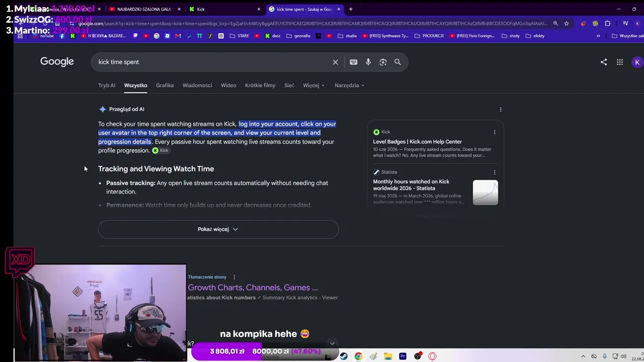Image resolution: width=644 pixels, height=362 pixels.
Task: Open Opera GX from the taskbar
Action: tap(432, 356)
